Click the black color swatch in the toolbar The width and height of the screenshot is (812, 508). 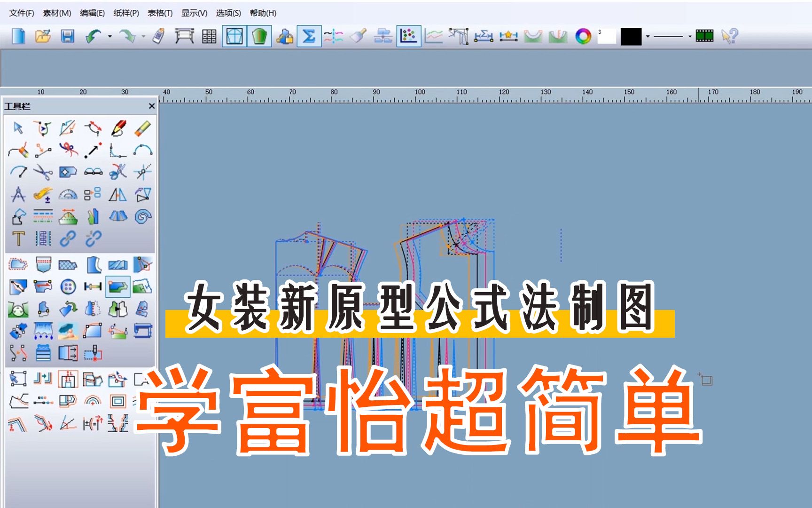631,37
